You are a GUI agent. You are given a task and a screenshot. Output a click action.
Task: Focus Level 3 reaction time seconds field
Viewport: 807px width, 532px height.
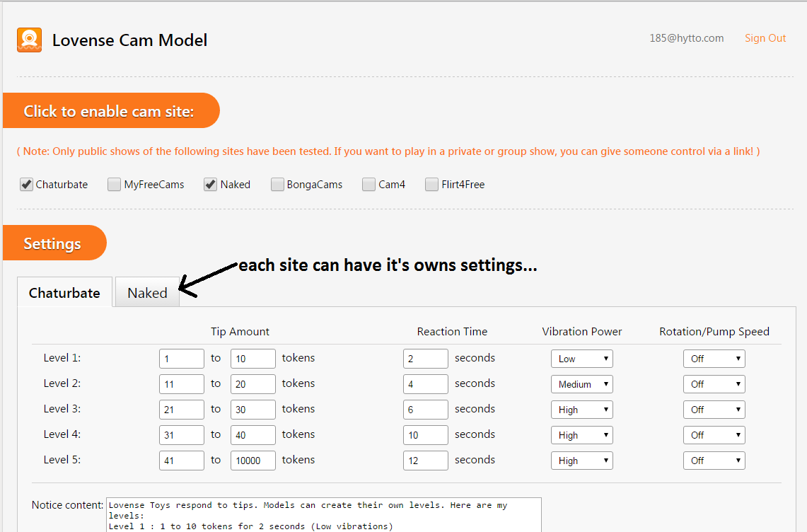(425, 410)
